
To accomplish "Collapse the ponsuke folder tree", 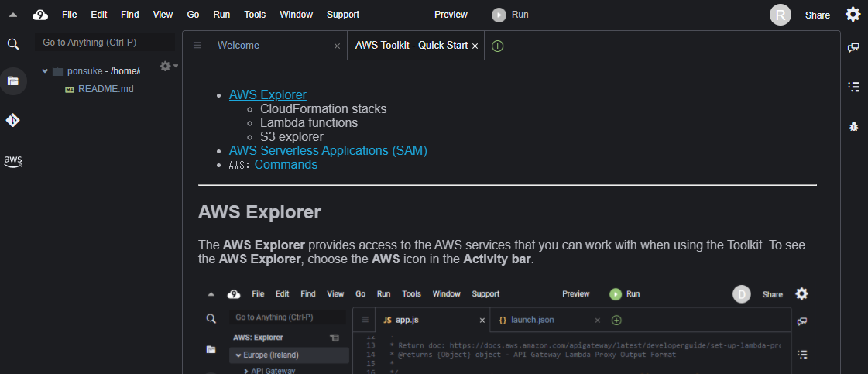I will click(x=45, y=70).
